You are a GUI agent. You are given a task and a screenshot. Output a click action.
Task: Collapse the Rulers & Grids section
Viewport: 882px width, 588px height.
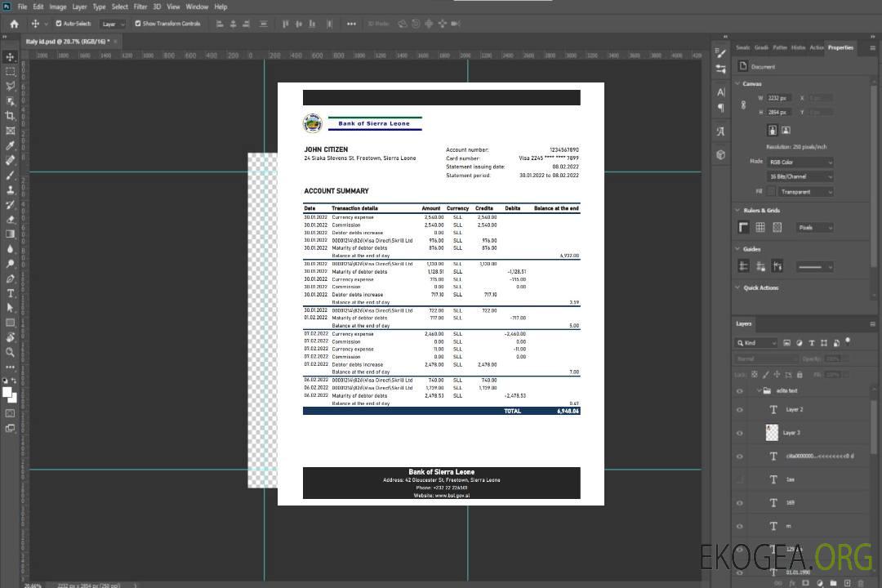(737, 210)
